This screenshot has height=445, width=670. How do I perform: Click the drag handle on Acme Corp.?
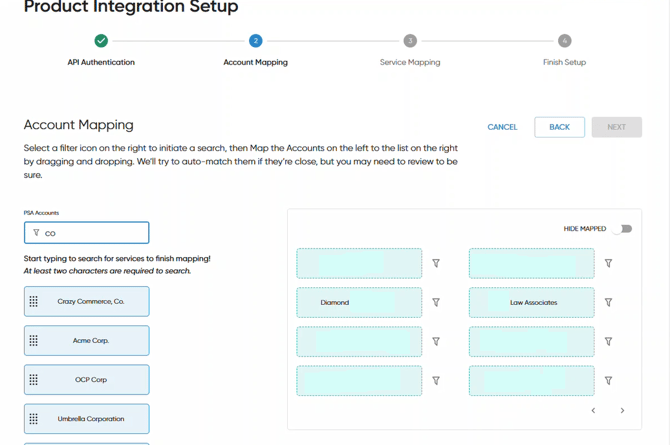tap(34, 341)
